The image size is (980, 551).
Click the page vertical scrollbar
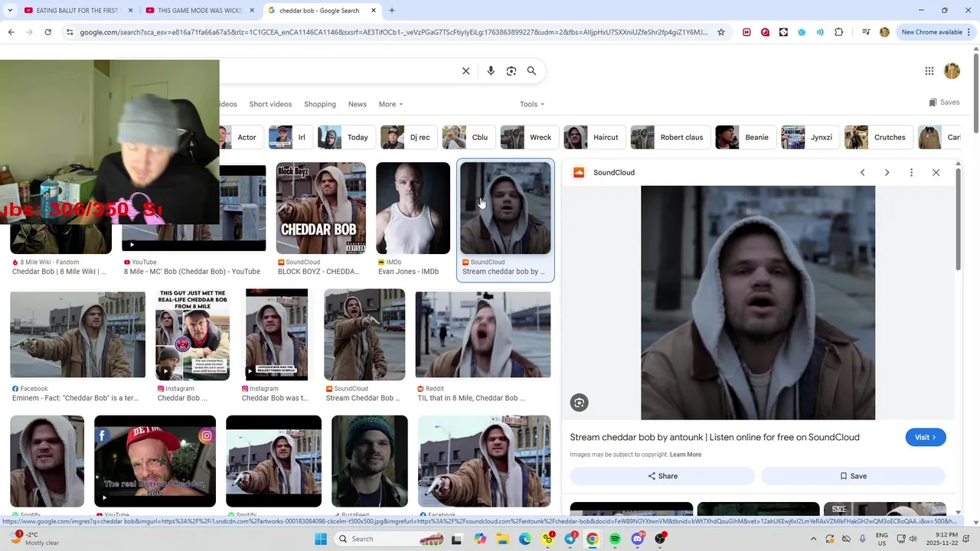(975, 92)
